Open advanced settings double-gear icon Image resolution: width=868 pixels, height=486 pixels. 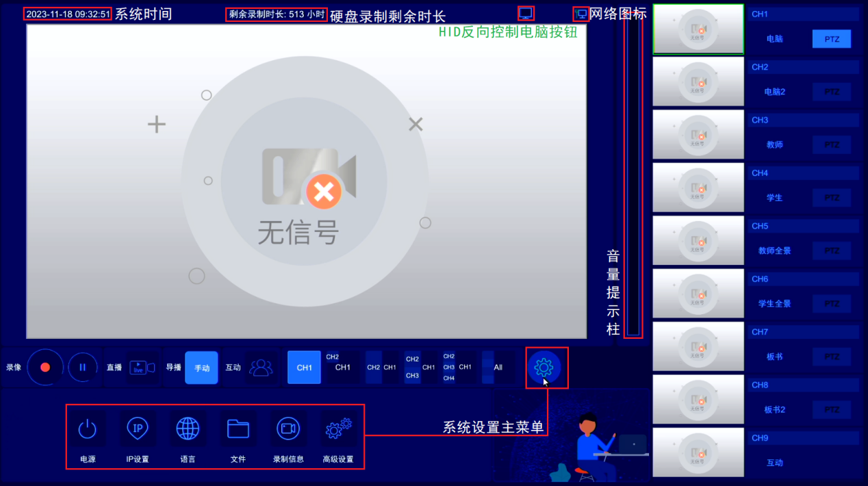338,429
